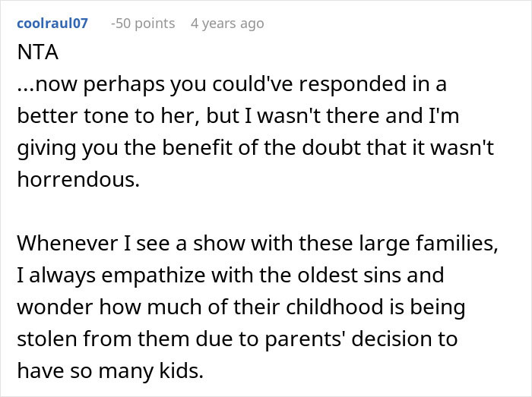Open the coolraul07 user profile link
Image resolution: width=532 pixels, height=397 pixels.
click(x=52, y=24)
